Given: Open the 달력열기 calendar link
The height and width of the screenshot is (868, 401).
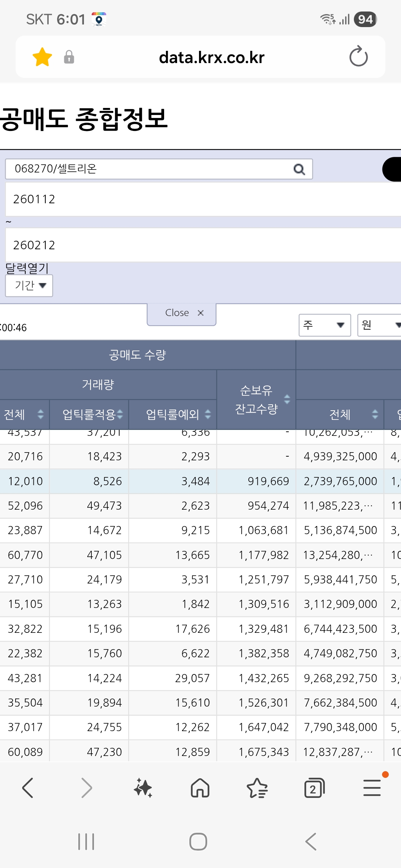Looking at the screenshot, I should pyautogui.click(x=27, y=268).
